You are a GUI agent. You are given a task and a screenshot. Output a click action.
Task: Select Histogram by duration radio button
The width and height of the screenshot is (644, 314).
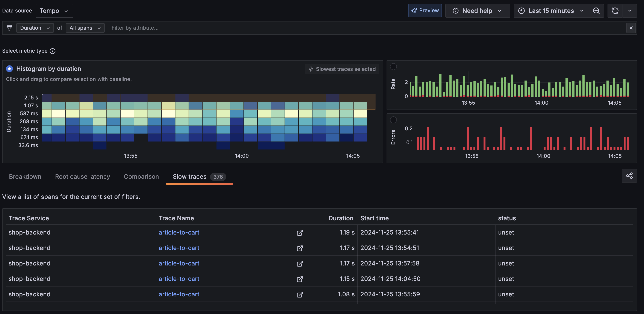(x=9, y=69)
